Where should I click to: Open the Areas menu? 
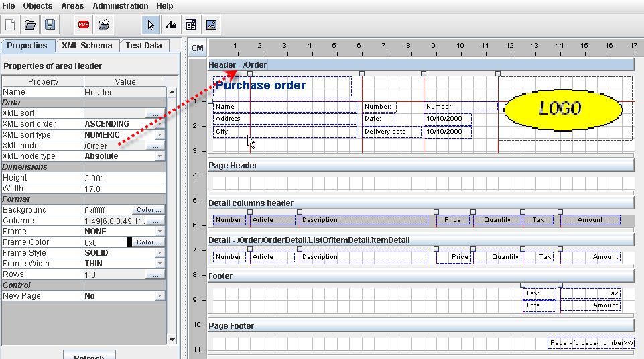coord(72,6)
